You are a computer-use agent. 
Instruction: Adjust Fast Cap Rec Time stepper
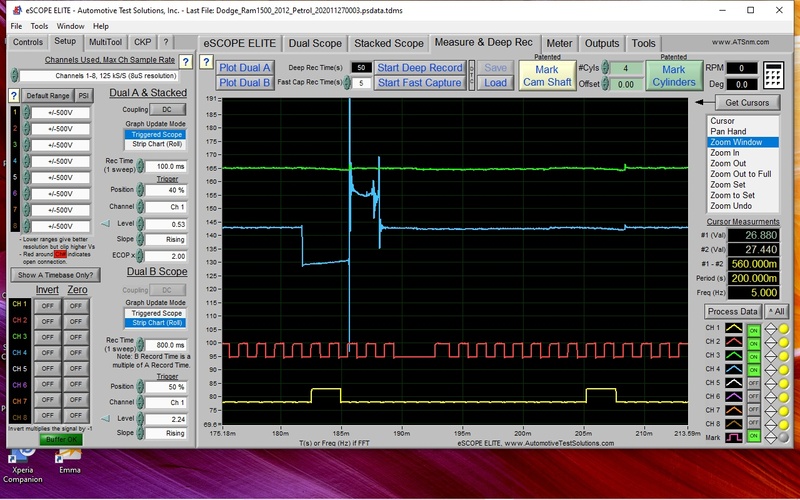pos(347,82)
